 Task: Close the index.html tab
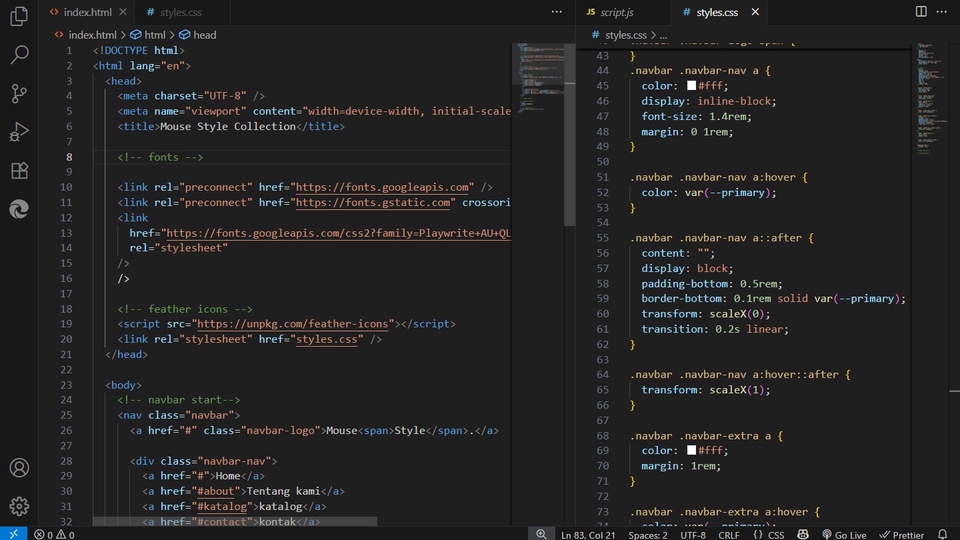tap(123, 12)
